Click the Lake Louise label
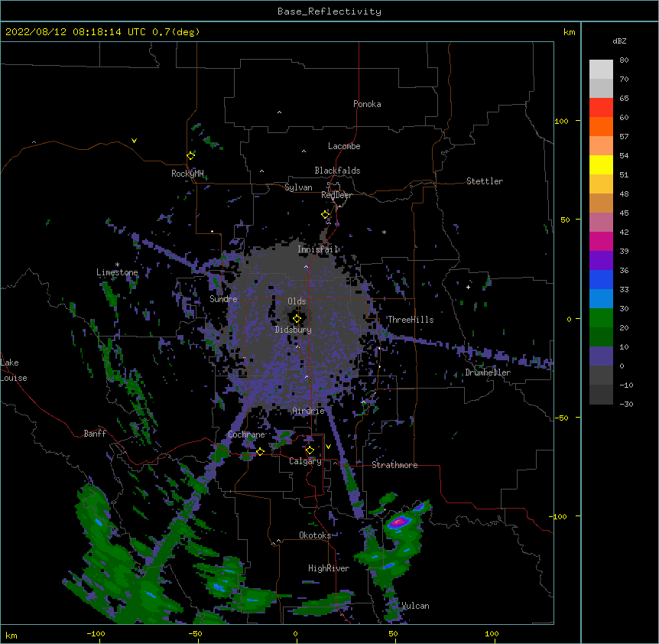This screenshot has height=644, width=659. 14,370
